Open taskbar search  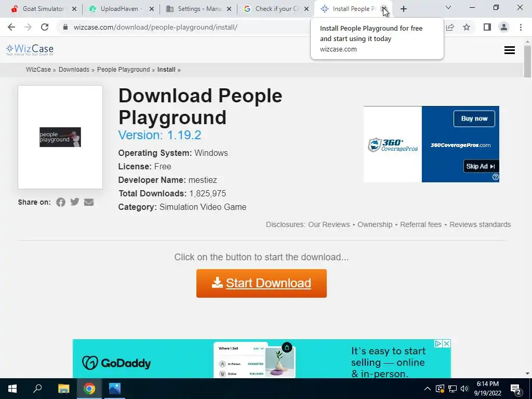(x=37, y=389)
